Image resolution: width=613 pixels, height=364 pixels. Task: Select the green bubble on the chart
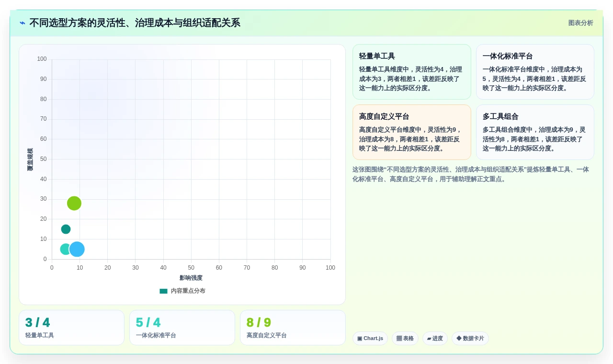[x=74, y=203]
